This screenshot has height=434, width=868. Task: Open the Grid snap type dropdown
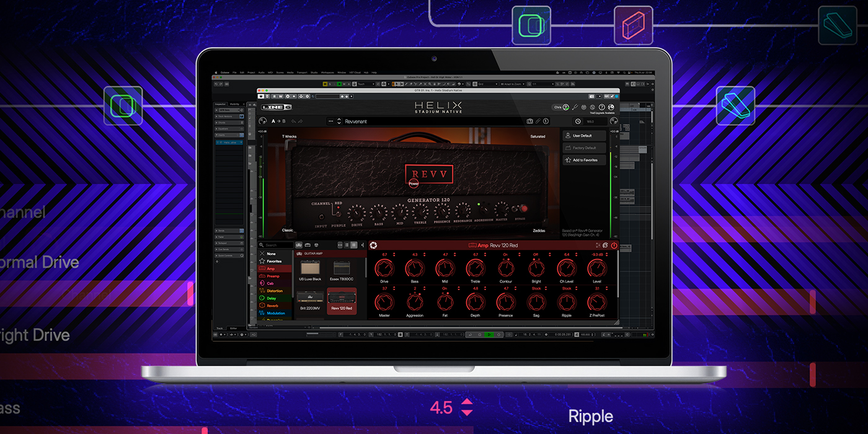487,84
